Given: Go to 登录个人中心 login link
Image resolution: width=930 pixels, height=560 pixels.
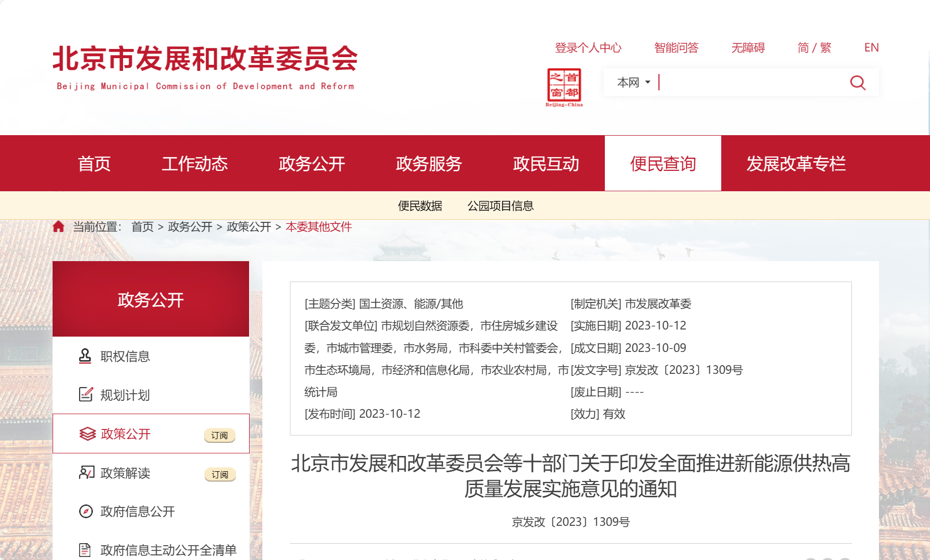Looking at the screenshot, I should point(588,48).
